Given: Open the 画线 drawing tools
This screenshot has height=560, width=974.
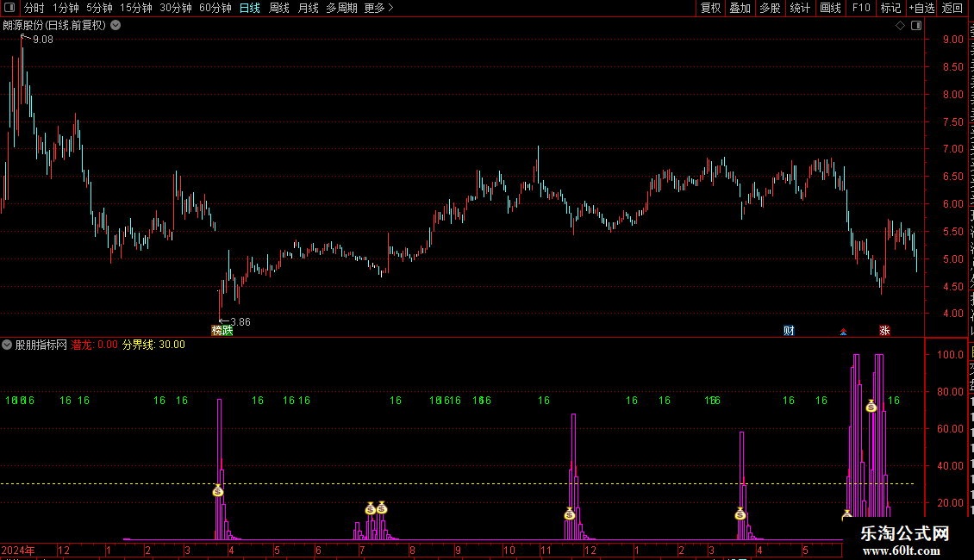Looking at the screenshot, I should tap(830, 8).
